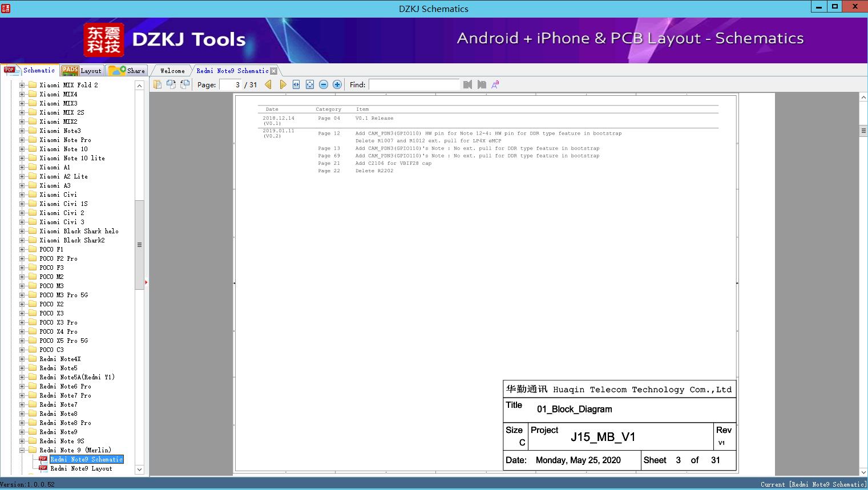The image size is (868, 490).
Task: Click Version:1.0.0.52 in status bar
Action: coord(27,484)
